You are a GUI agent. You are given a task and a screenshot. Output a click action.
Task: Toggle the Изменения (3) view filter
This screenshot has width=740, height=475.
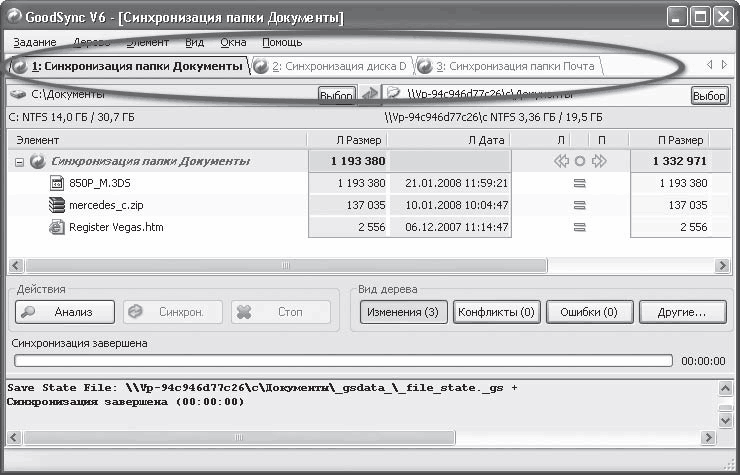404,312
